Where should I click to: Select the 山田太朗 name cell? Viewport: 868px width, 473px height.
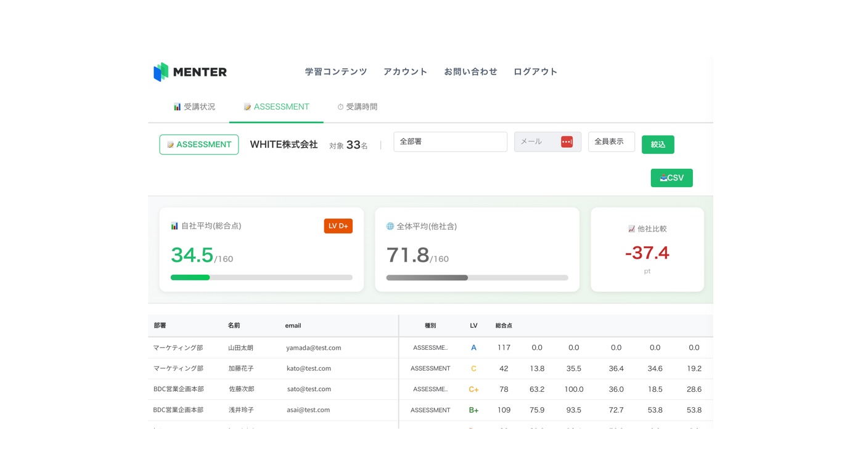click(x=240, y=348)
